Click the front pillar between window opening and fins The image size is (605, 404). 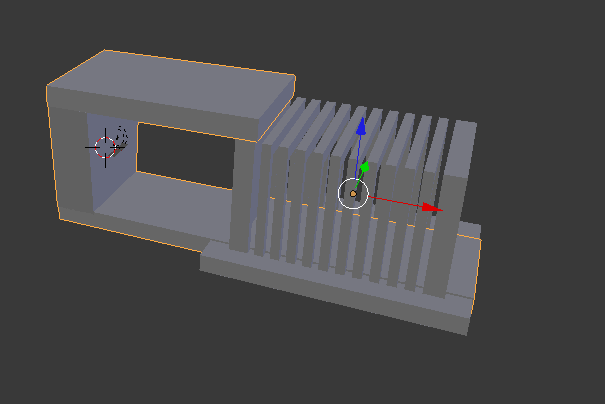tap(243, 195)
